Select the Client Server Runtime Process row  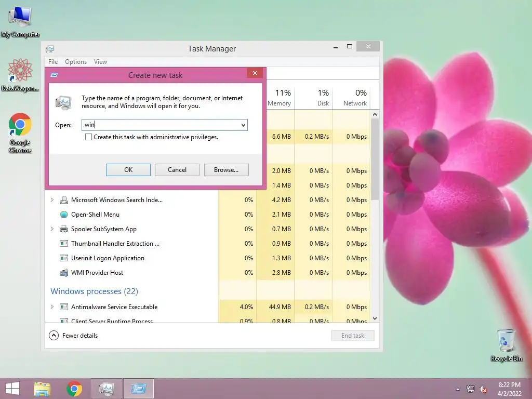tap(208, 320)
